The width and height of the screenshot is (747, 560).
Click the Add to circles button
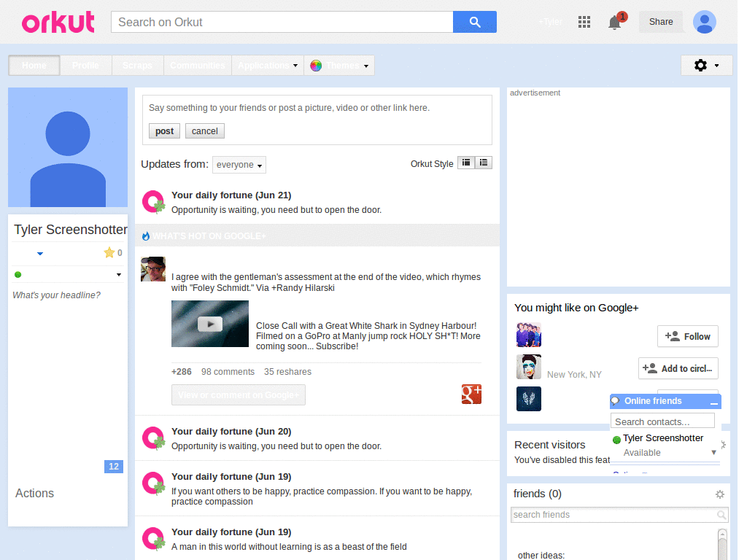coord(678,368)
